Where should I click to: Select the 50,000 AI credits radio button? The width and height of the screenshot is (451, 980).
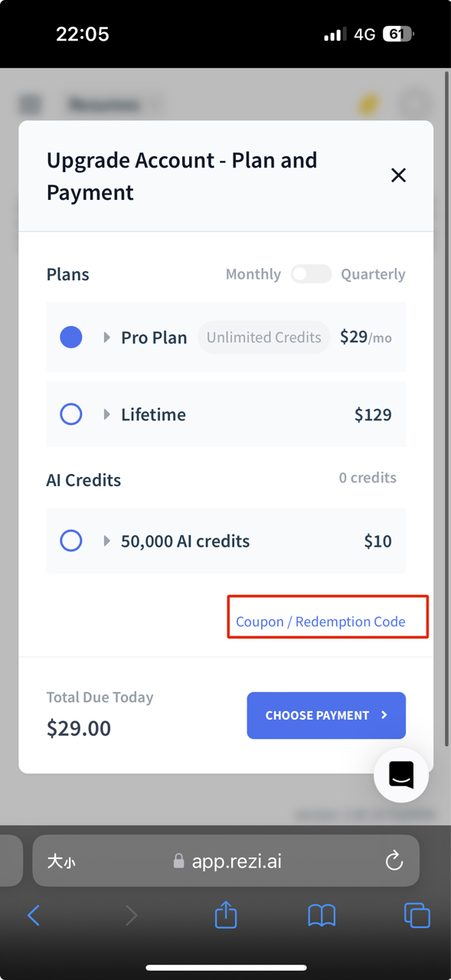[x=71, y=541]
